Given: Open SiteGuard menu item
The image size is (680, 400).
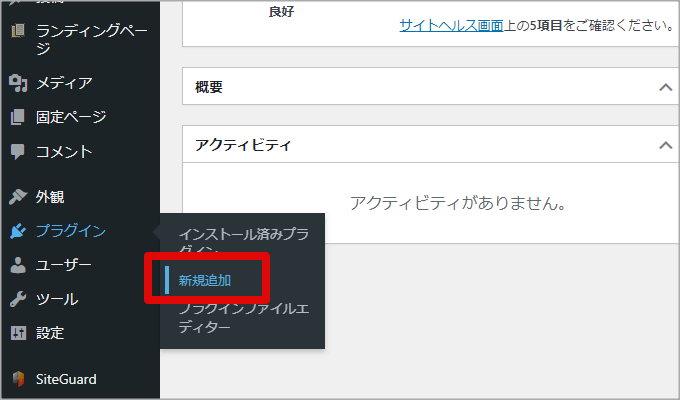Looking at the screenshot, I should tap(66, 379).
